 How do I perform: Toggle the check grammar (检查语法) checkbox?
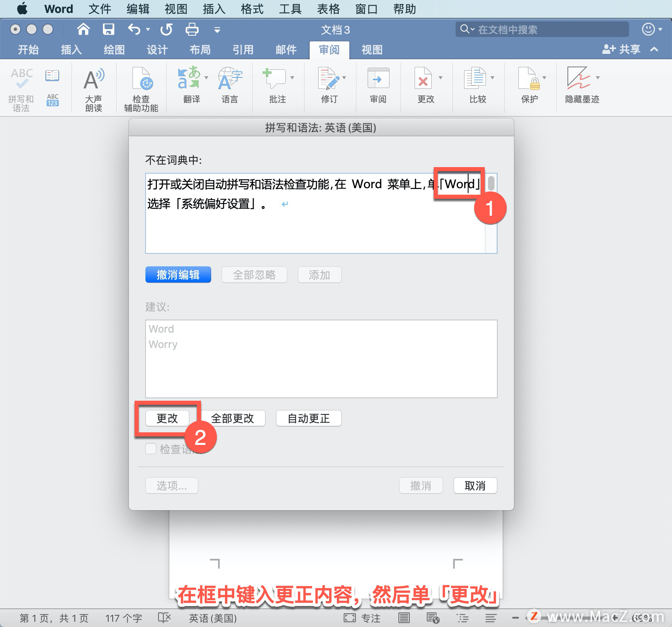pos(151,449)
